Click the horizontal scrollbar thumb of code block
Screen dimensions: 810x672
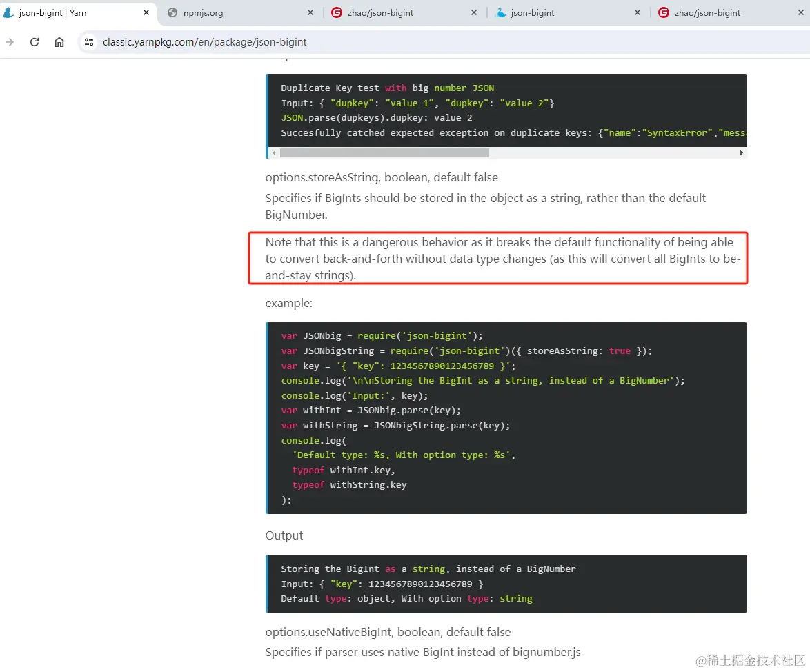click(x=384, y=153)
